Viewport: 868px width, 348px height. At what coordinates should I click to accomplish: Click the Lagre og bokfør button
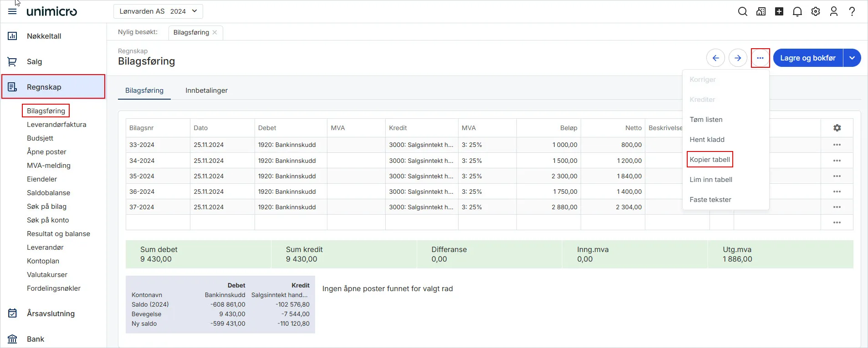[x=808, y=58]
